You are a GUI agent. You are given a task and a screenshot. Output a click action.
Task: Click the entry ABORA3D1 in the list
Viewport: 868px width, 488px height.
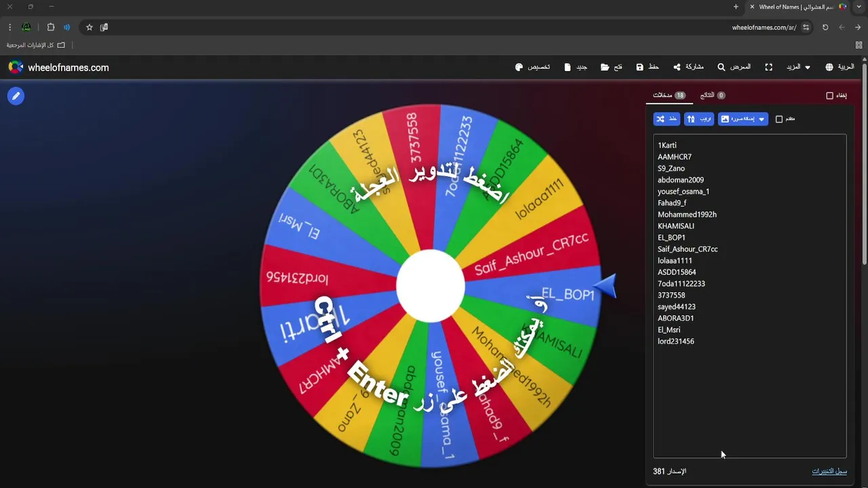tap(676, 318)
